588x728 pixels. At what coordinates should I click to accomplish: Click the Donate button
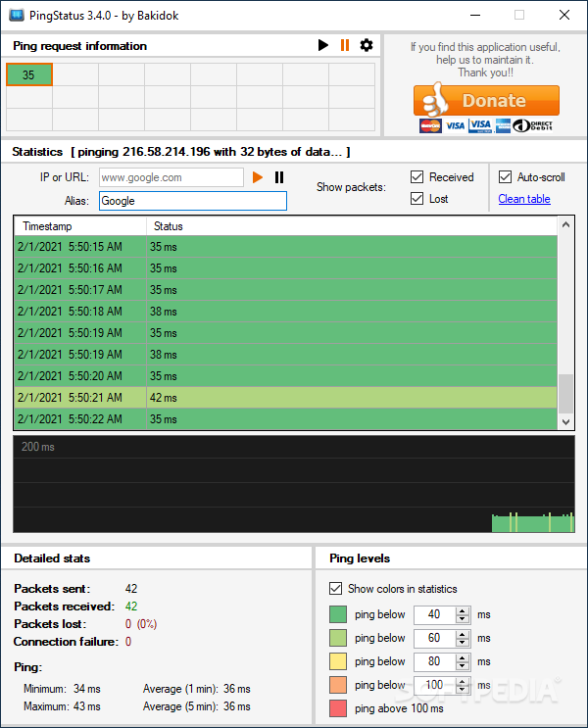tap(486, 100)
